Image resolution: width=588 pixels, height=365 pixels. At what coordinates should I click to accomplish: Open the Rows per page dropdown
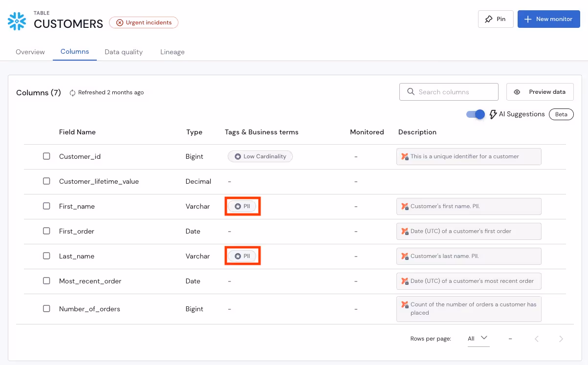click(478, 339)
